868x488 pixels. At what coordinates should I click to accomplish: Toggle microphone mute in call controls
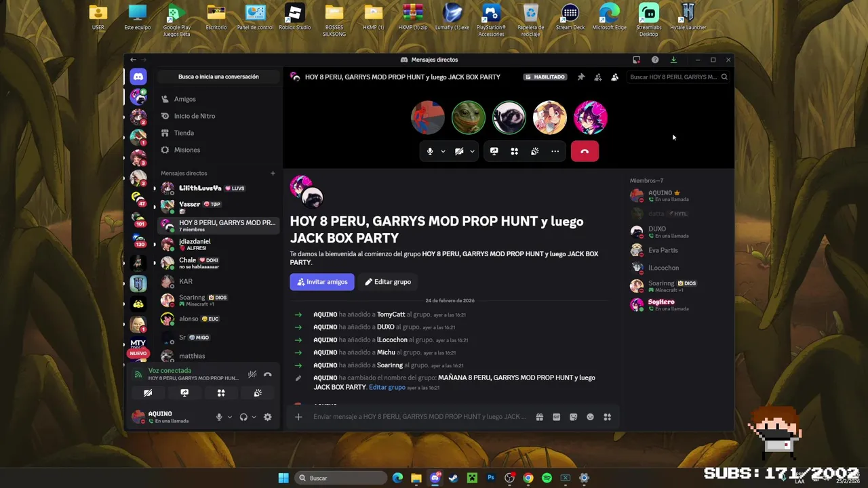tap(430, 151)
